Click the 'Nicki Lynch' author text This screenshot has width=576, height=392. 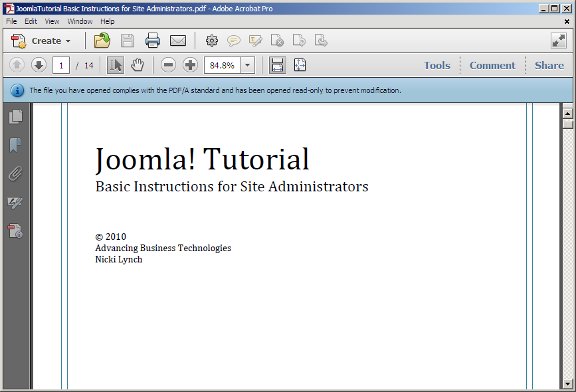point(119,260)
